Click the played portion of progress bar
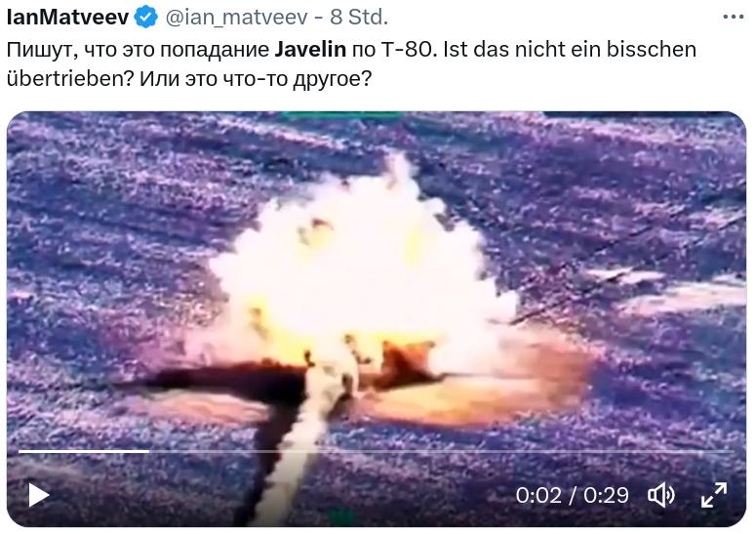Screen dimensions: 756x534 (x=84, y=452)
